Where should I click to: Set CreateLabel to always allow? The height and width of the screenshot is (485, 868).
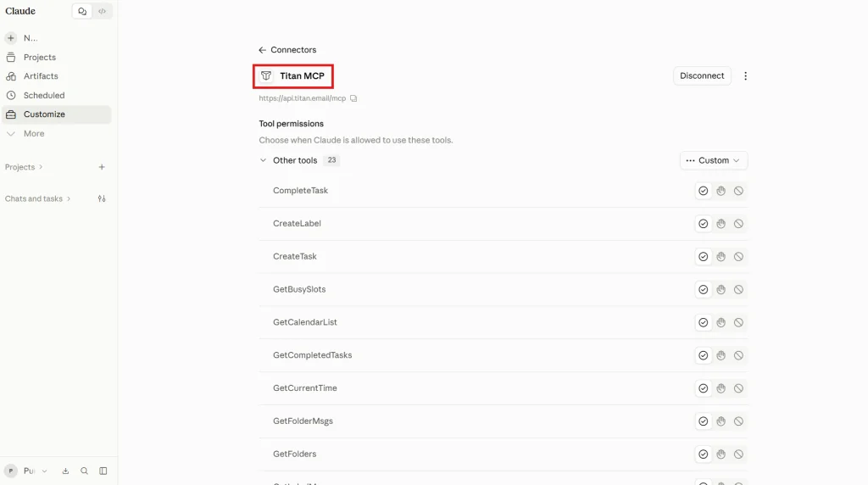pos(703,224)
